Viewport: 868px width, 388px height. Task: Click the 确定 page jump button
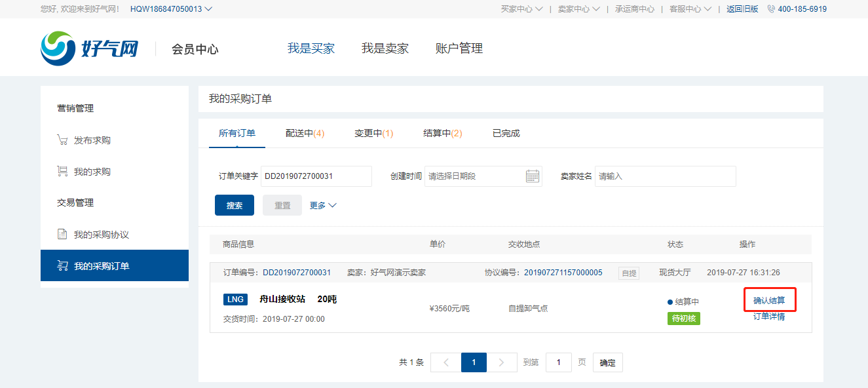[x=608, y=362]
